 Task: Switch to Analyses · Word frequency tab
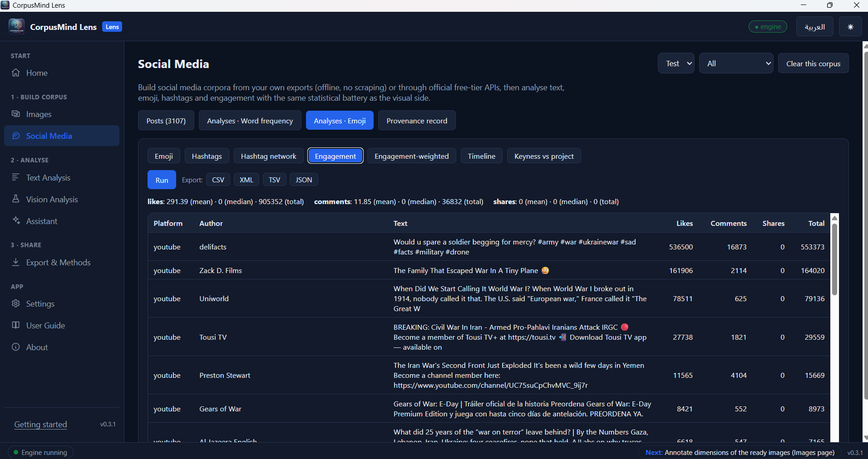click(250, 121)
